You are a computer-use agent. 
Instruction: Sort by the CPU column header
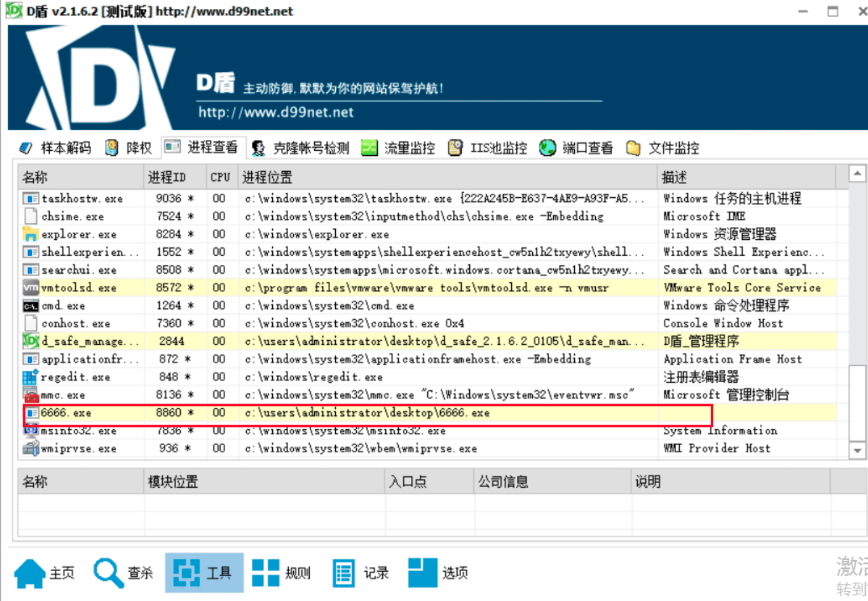(221, 177)
